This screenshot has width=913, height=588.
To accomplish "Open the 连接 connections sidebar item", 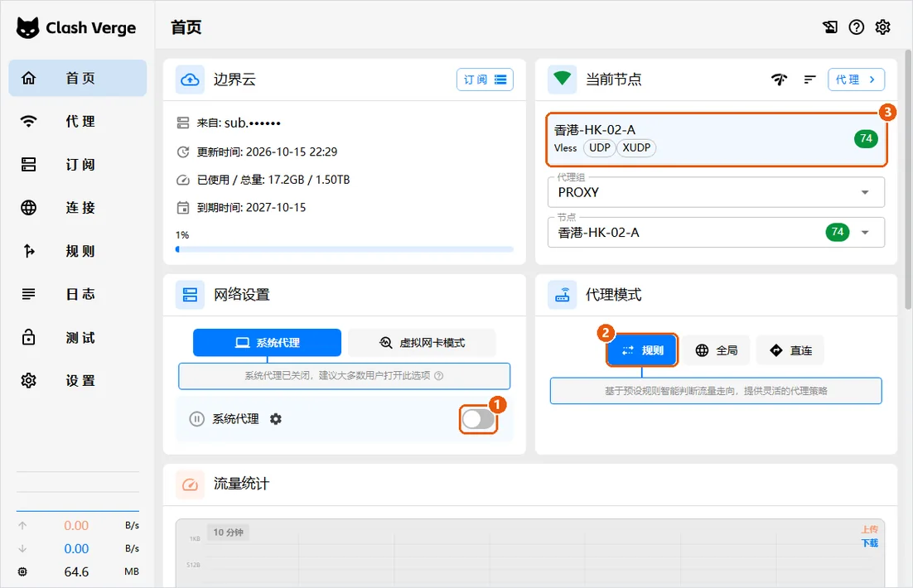I will [x=77, y=207].
